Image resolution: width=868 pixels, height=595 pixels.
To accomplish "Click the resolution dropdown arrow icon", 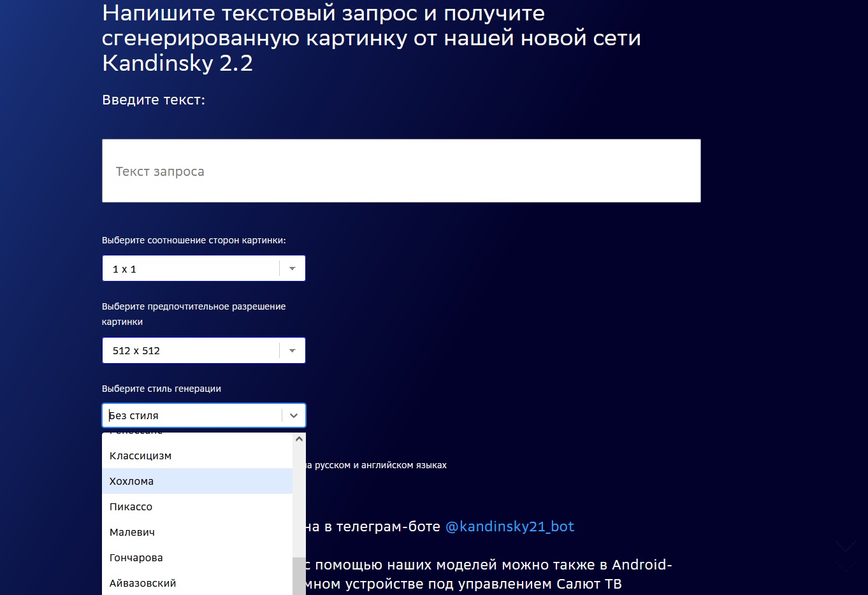I will pyautogui.click(x=292, y=350).
